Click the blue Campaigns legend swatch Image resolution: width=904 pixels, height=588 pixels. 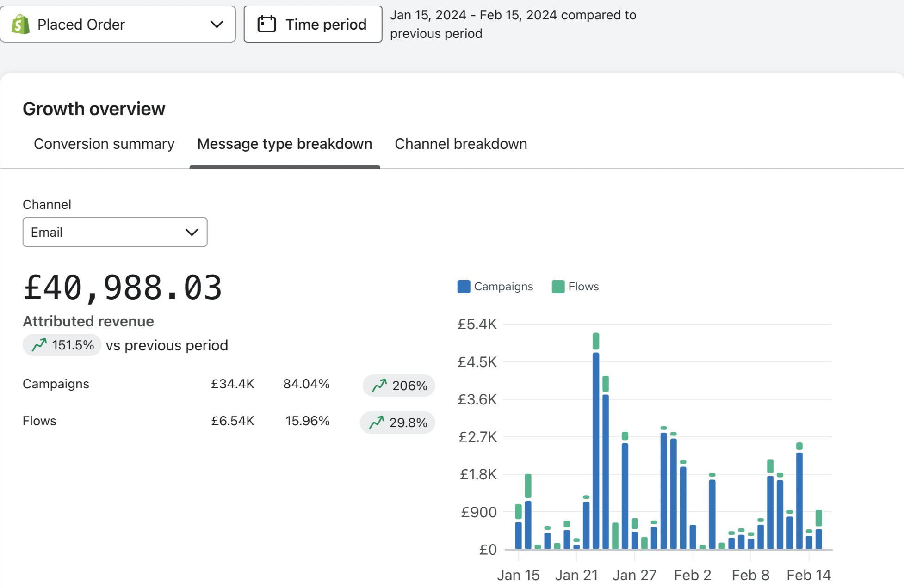(464, 287)
